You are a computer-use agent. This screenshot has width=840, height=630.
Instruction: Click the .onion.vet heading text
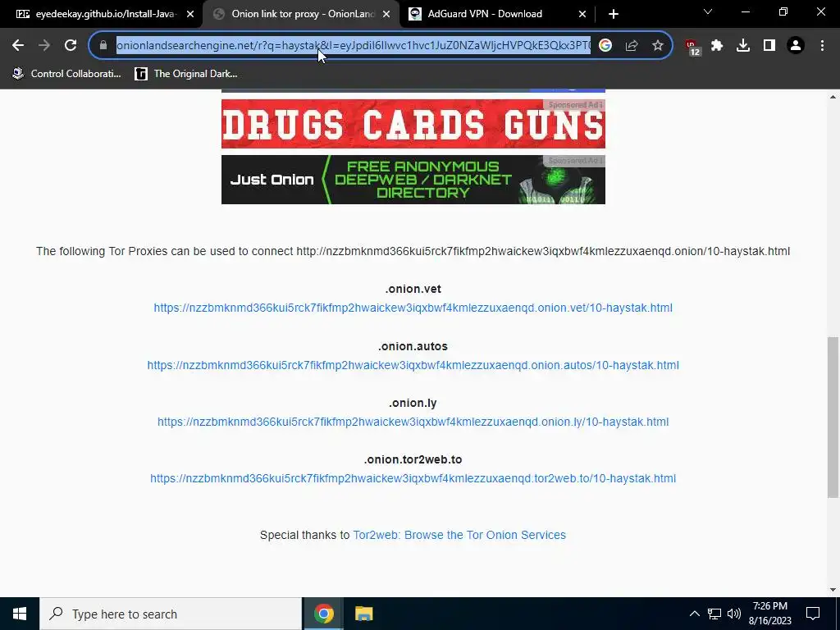(413, 290)
